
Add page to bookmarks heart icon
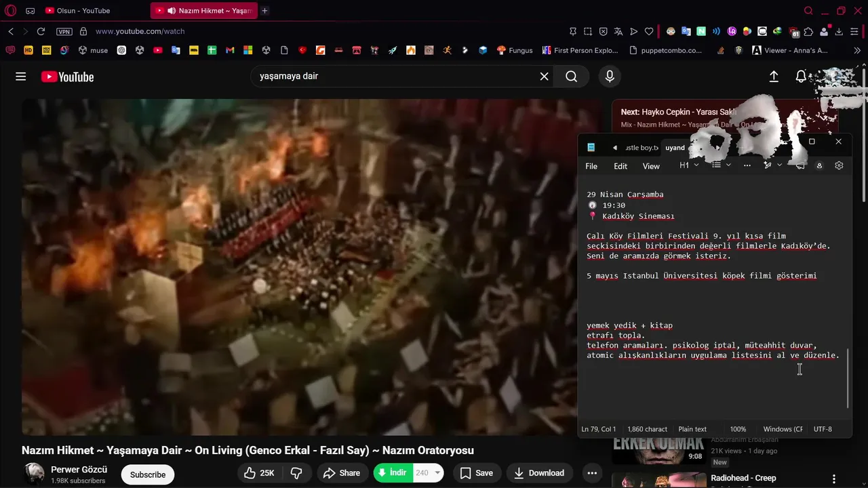649,31
